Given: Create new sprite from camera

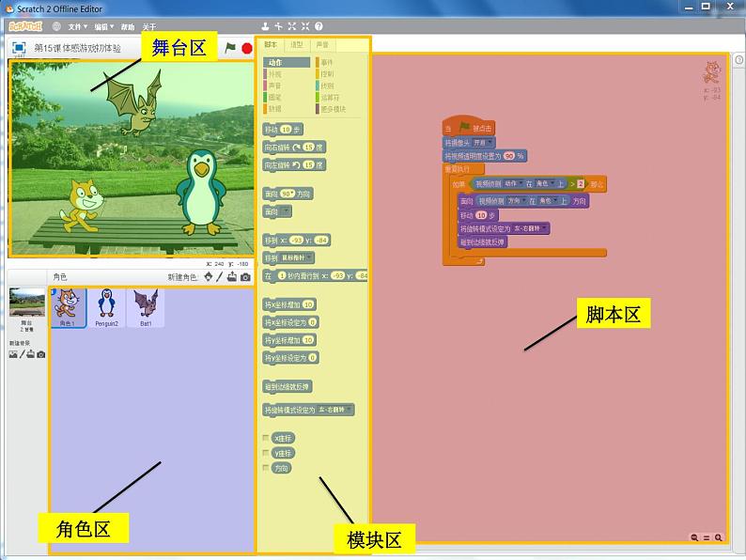Looking at the screenshot, I should pos(245,277).
